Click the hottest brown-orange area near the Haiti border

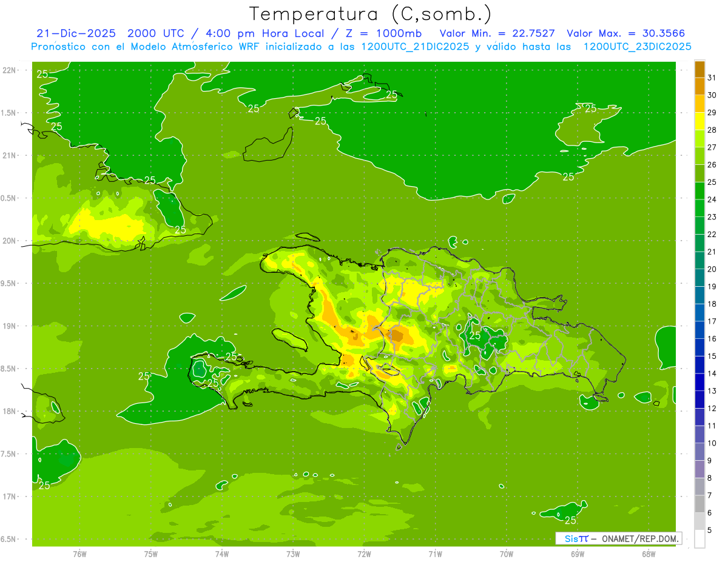pos(397,335)
